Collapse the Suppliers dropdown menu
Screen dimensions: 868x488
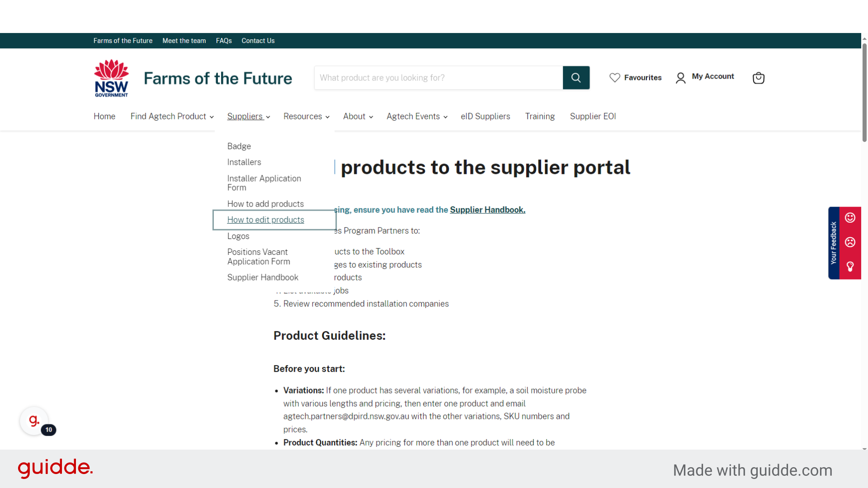(248, 116)
